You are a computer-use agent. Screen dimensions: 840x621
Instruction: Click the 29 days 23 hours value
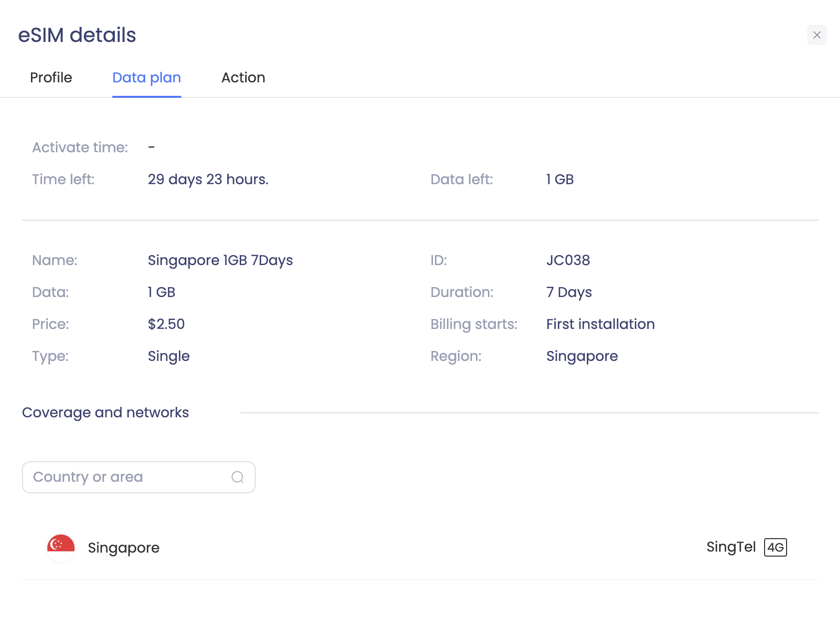point(208,180)
